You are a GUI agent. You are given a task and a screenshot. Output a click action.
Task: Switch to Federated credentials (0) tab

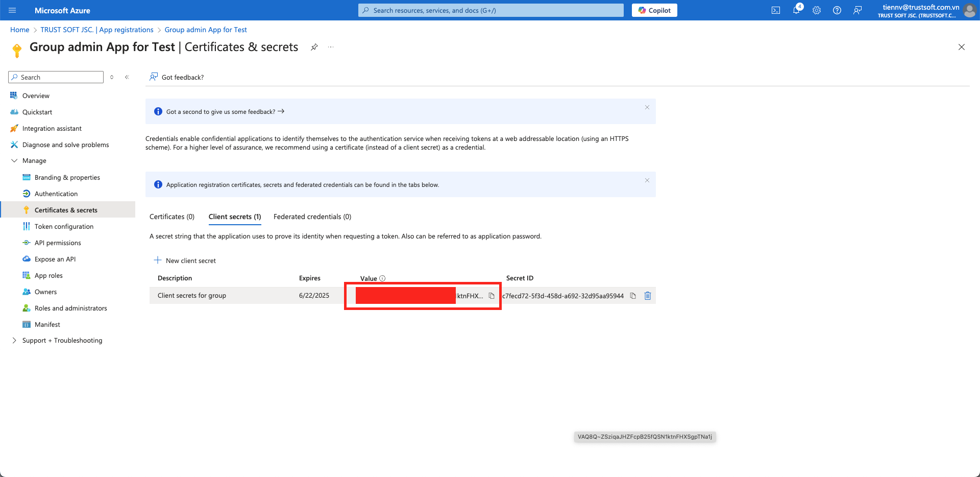[312, 217]
